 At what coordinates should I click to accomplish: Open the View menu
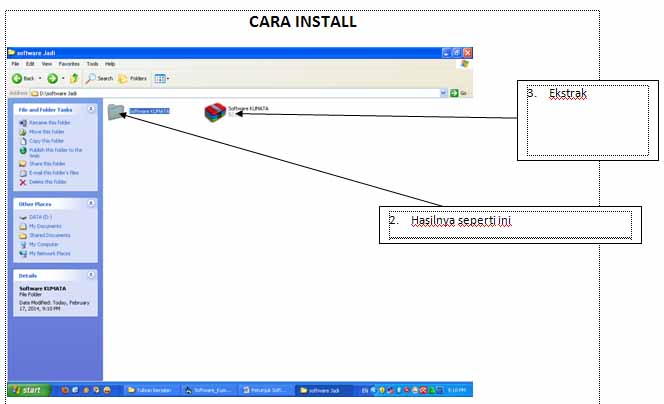coord(47,64)
